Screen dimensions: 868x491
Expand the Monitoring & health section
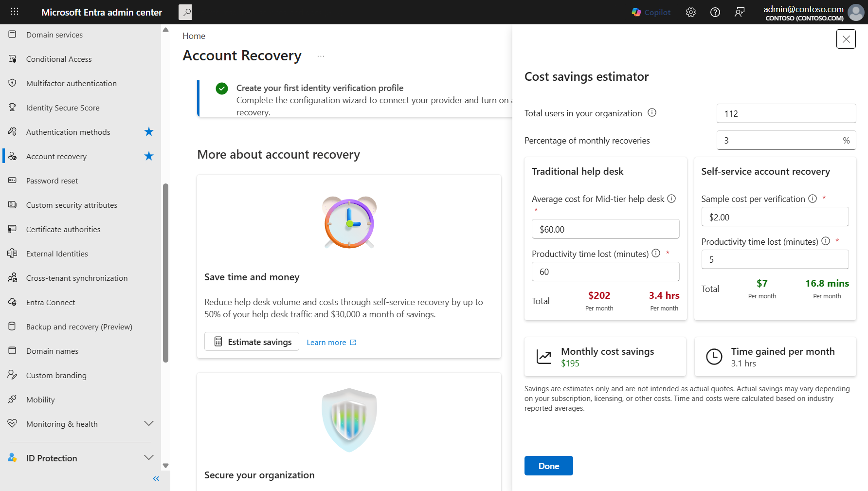pos(149,424)
